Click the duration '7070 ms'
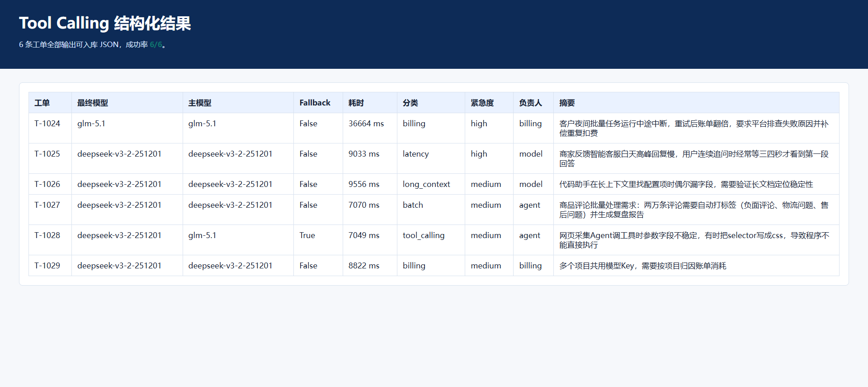The height and width of the screenshot is (387, 868). tap(364, 205)
